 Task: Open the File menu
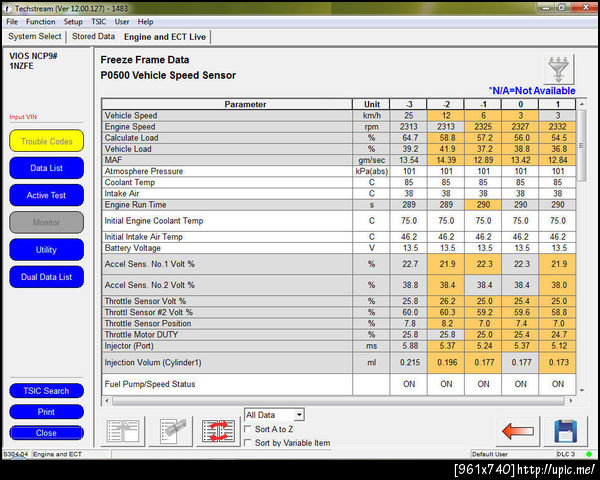(12, 22)
